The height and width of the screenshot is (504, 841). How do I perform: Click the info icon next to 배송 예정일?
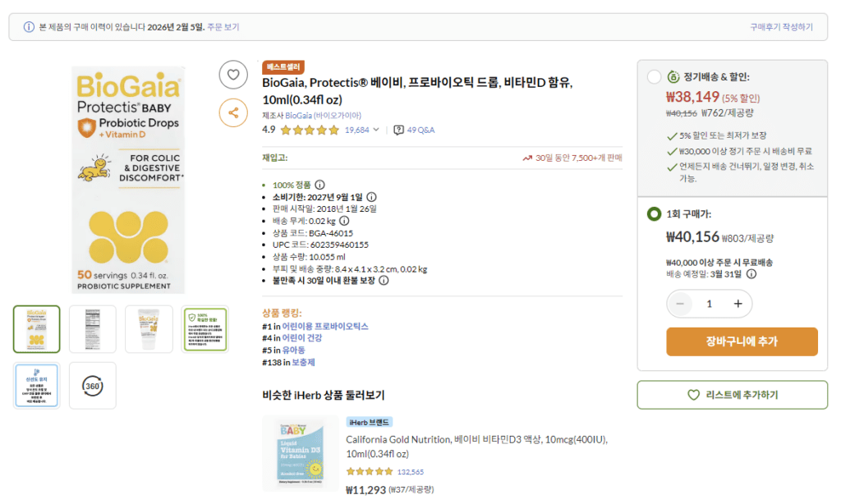(751, 274)
